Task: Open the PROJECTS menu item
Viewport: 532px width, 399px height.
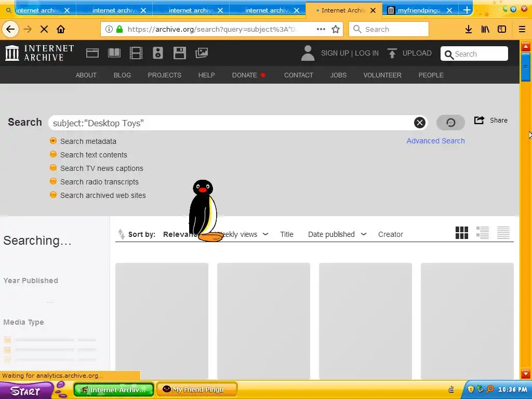Action: click(165, 75)
